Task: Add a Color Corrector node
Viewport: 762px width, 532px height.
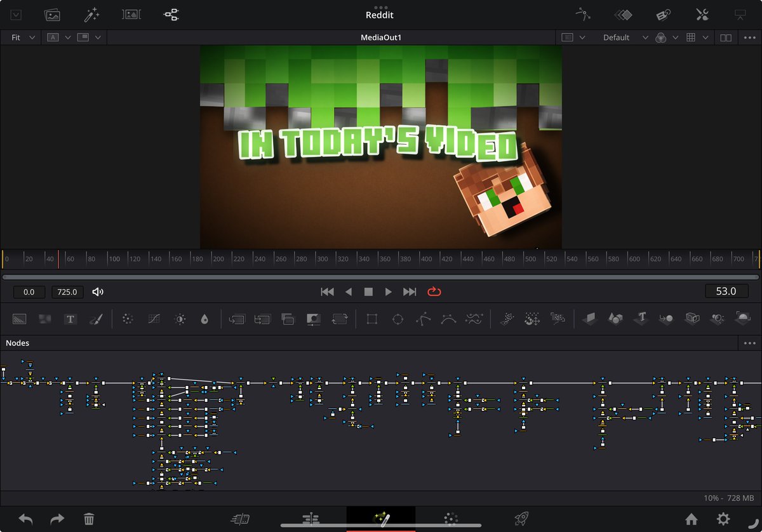Action: click(x=128, y=319)
